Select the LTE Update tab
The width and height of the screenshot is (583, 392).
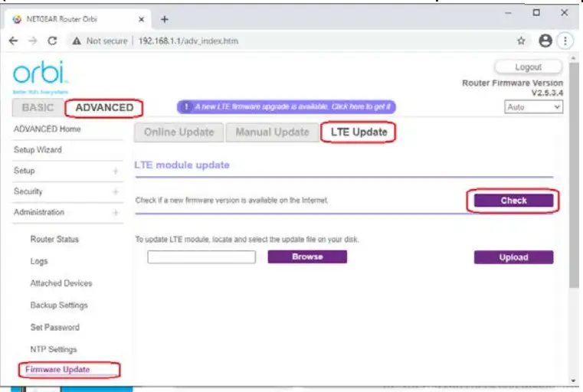359,132
